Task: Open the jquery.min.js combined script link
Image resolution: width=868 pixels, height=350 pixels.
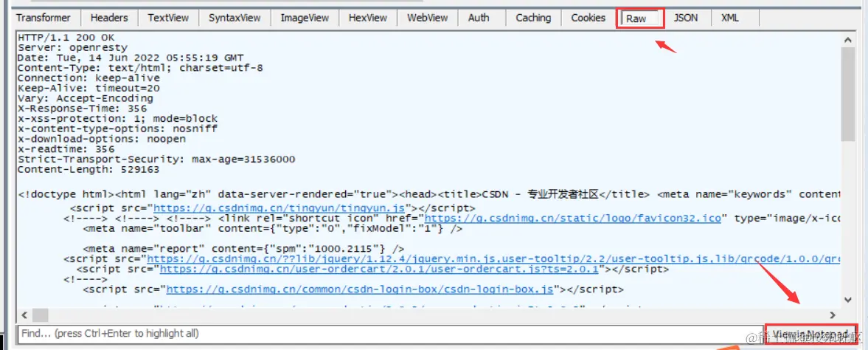Action: coord(494,259)
